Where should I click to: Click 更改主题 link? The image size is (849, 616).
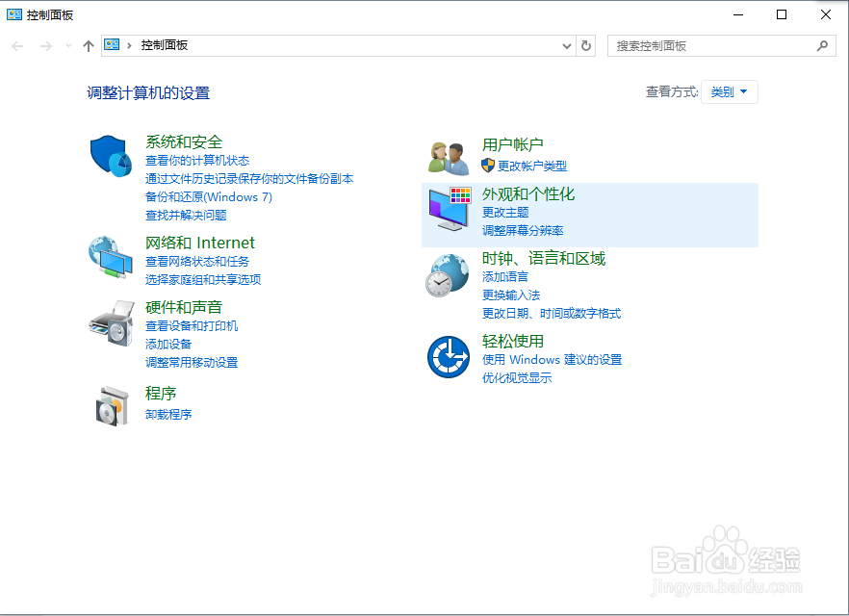pos(505,212)
